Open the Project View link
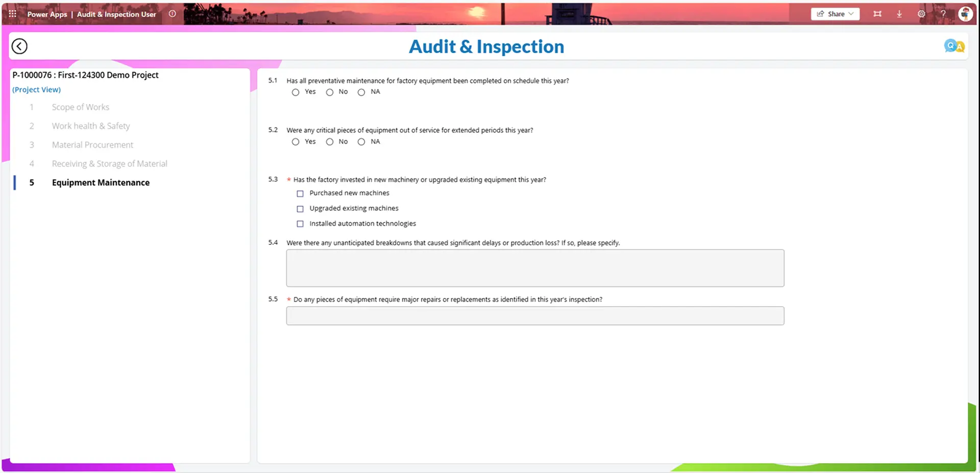Image resolution: width=980 pixels, height=473 pixels. 36,90
